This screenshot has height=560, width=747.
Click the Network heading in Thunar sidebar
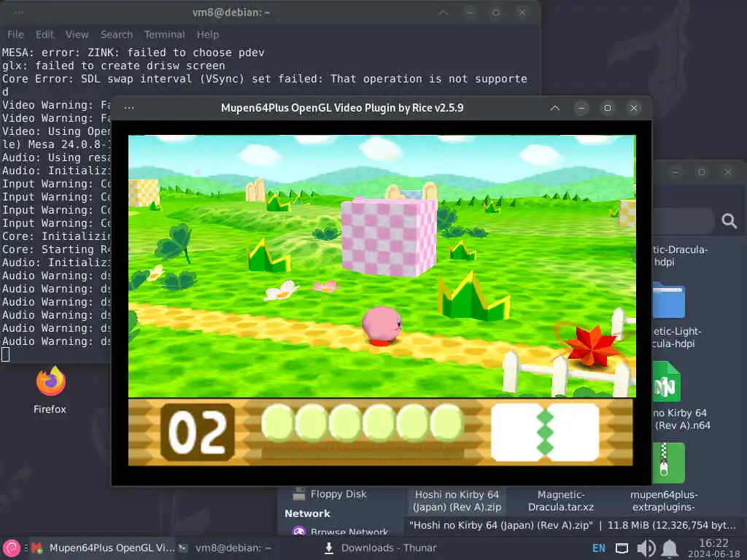307,513
